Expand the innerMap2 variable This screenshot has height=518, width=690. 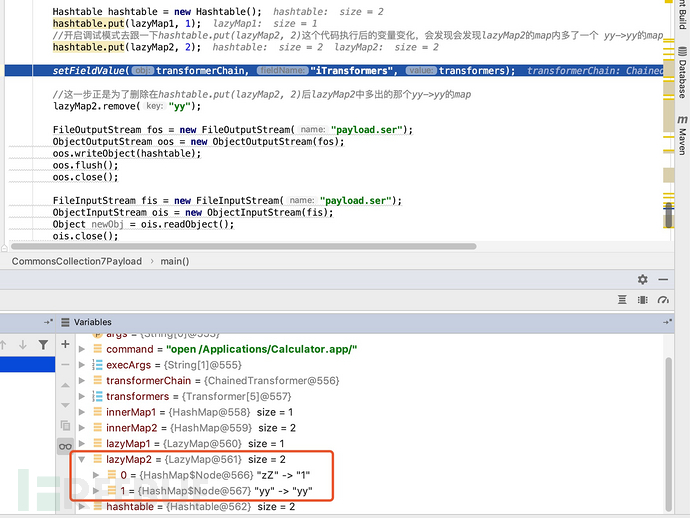pyautogui.click(x=82, y=428)
